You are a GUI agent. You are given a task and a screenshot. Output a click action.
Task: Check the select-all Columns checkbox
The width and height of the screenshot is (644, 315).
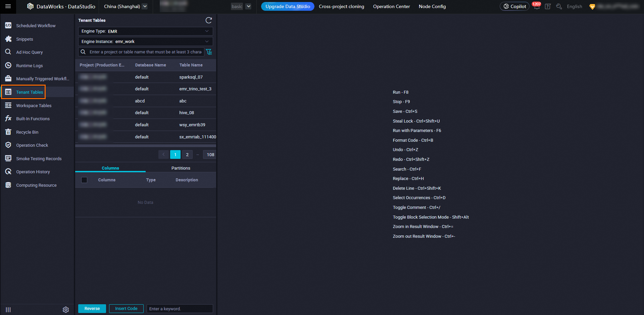click(x=84, y=180)
